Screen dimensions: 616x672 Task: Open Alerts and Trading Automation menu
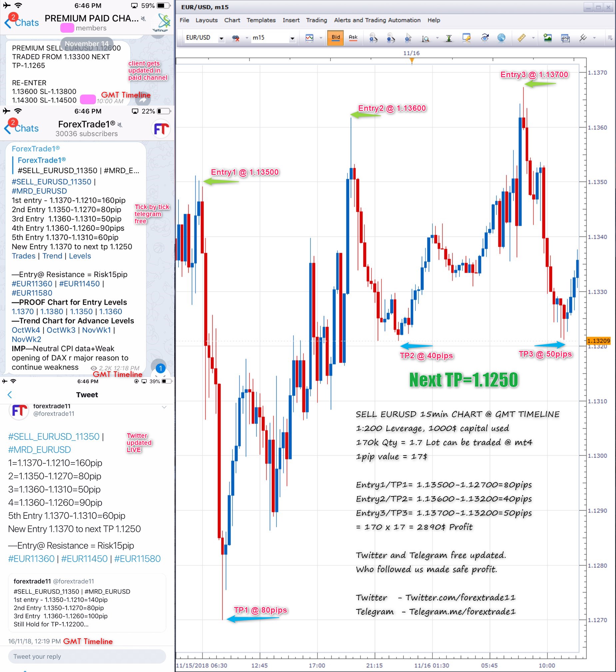[x=377, y=20]
